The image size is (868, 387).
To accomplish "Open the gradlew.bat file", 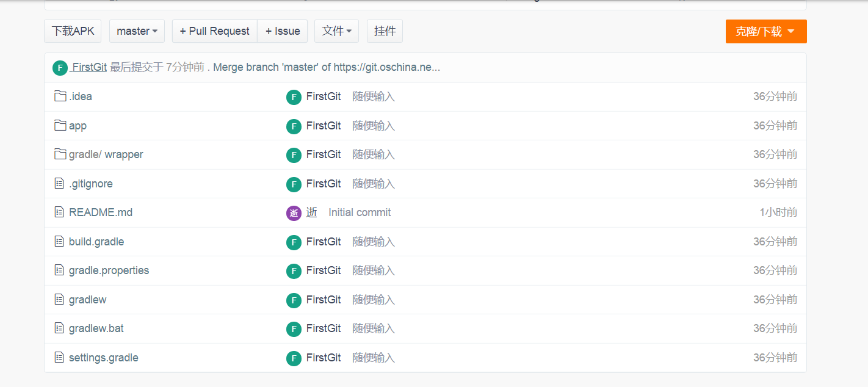I will (x=96, y=328).
